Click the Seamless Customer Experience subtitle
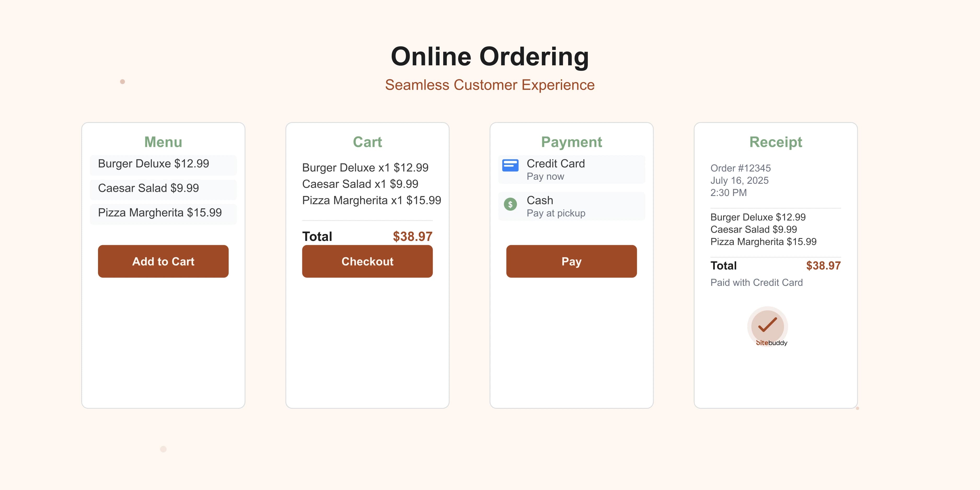 coord(490,85)
